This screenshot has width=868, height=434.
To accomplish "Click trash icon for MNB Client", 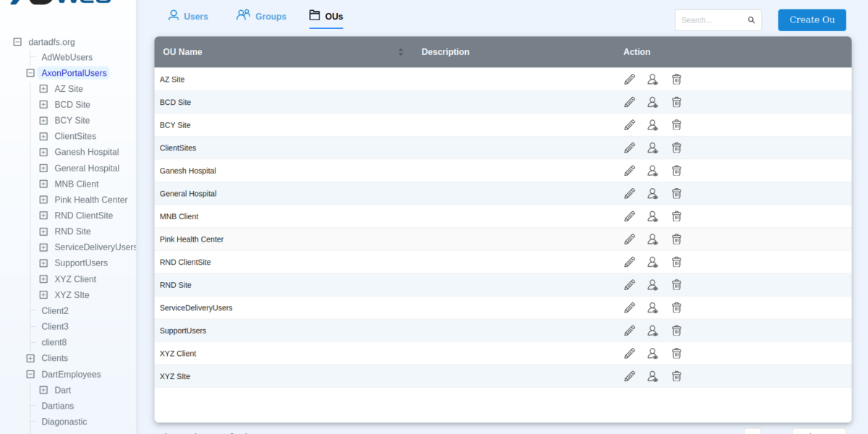I will pyautogui.click(x=676, y=216).
